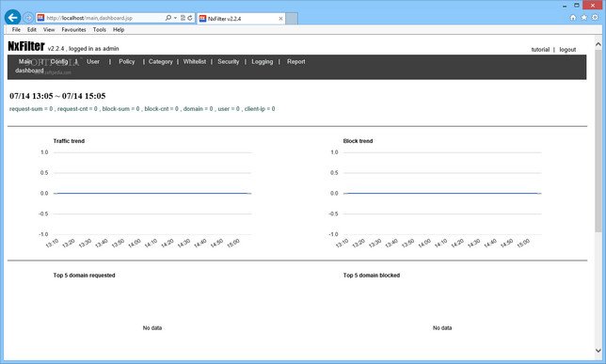
Task: Open a new tab with the blank tab button
Action: (x=292, y=19)
